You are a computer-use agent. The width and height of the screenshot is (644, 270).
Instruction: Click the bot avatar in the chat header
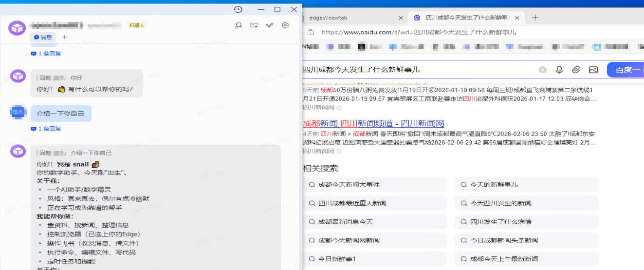tap(17, 28)
